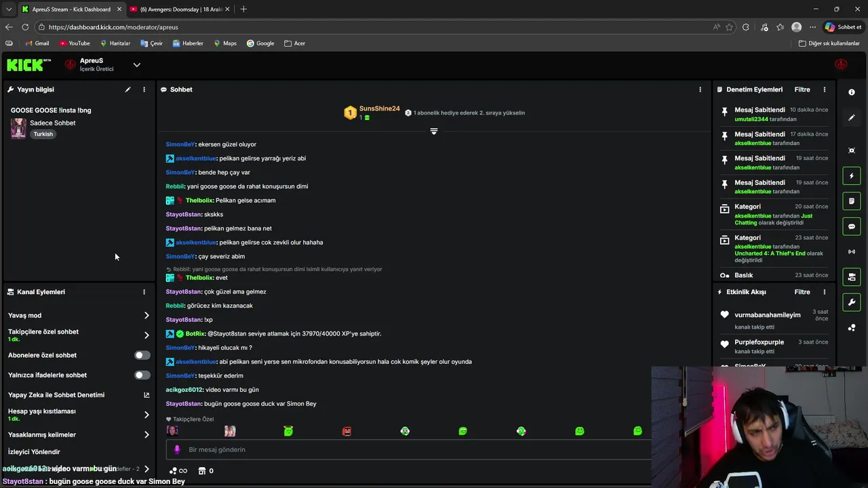Open İzleyici Yönlendir option
868x488 pixels.
pyautogui.click(x=34, y=452)
